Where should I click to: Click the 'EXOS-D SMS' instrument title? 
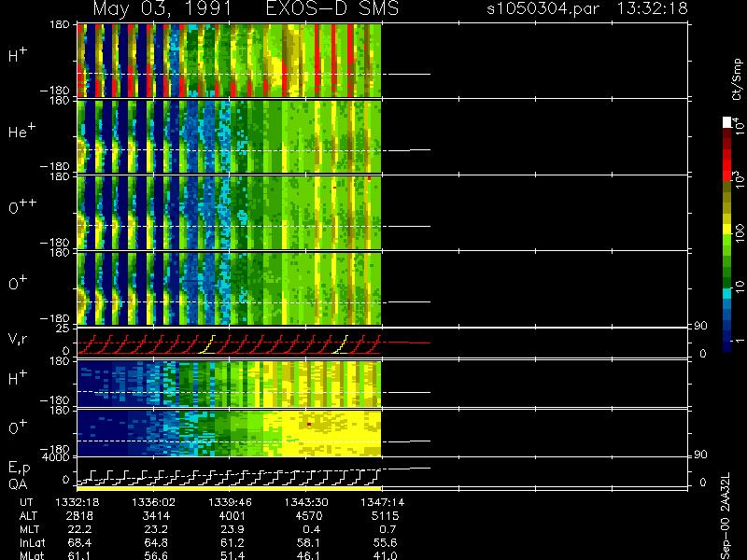tap(332, 8)
